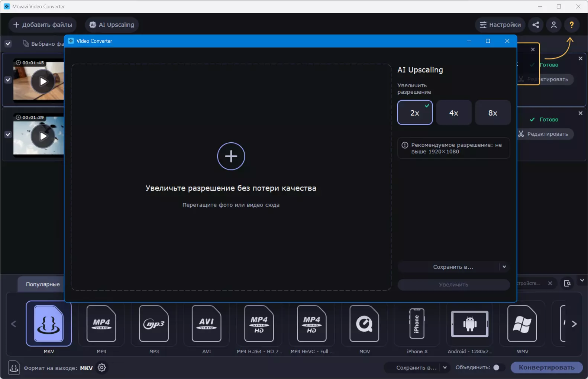The height and width of the screenshot is (379, 588).
Task: Select the MP4 H.264 HD 720 preset
Action: coord(259,324)
